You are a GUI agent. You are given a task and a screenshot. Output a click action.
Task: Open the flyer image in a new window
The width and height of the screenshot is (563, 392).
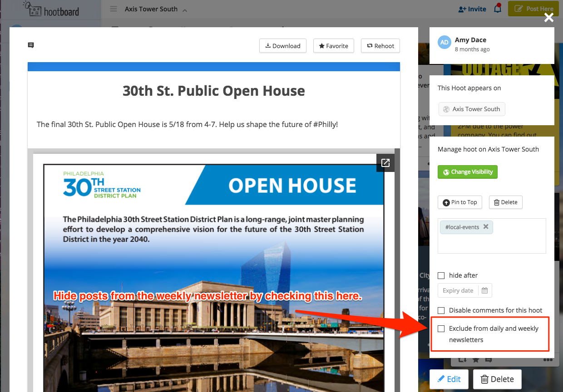385,163
